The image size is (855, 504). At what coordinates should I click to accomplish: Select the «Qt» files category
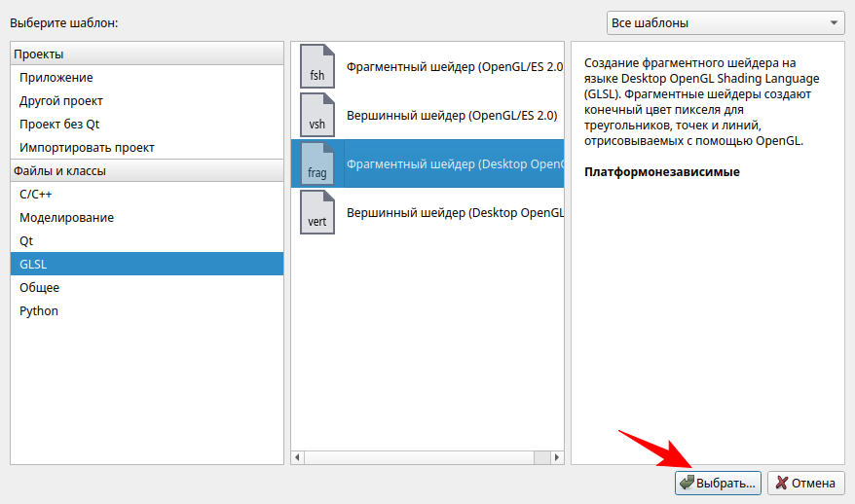(x=26, y=241)
